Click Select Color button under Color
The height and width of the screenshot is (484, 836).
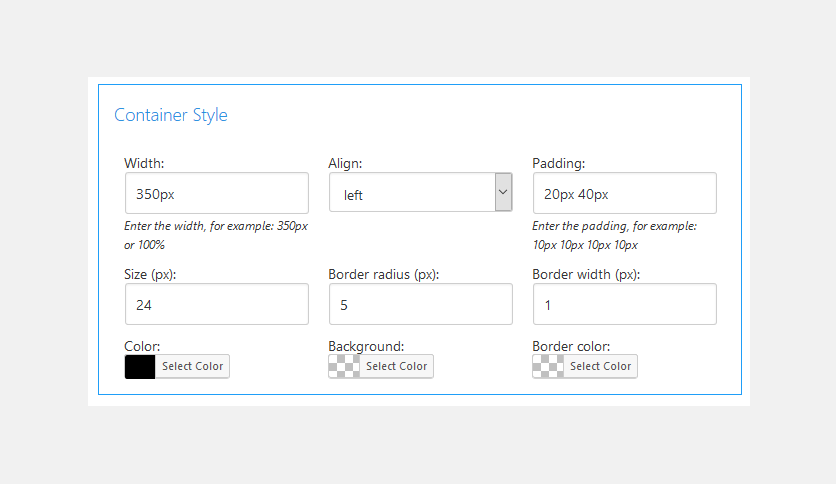(x=193, y=367)
